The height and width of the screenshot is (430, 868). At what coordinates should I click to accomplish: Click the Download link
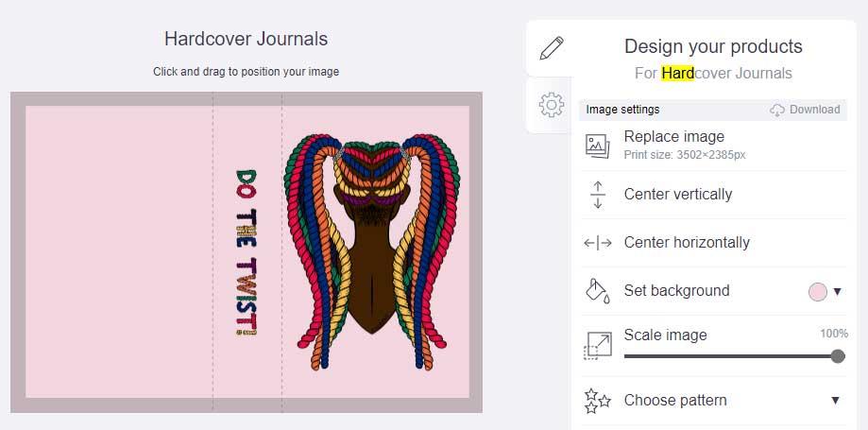click(814, 110)
